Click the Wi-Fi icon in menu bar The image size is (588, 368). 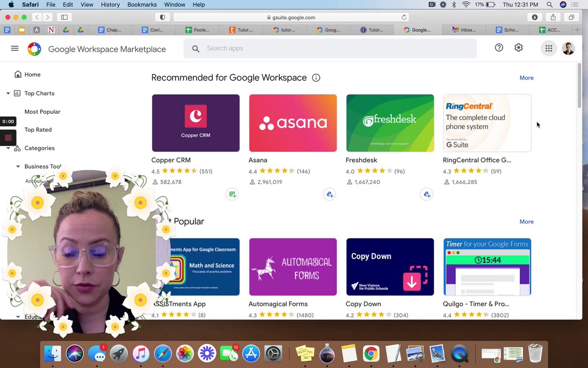(x=466, y=5)
